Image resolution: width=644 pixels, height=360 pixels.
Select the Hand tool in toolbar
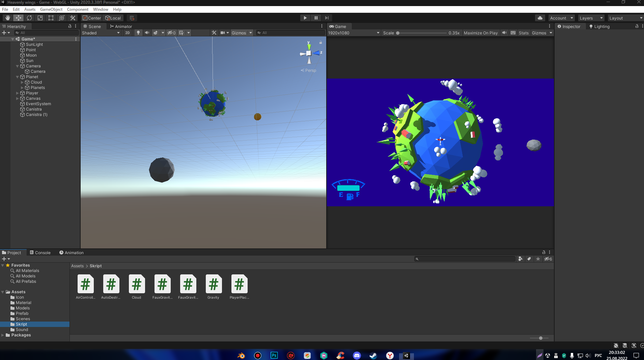[x=8, y=18]
